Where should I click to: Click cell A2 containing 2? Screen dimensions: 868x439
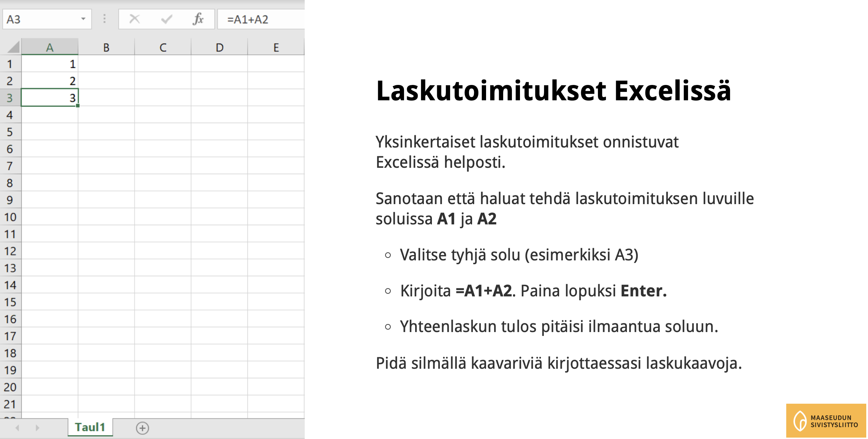pyautogui.click(x=50, y=81)
